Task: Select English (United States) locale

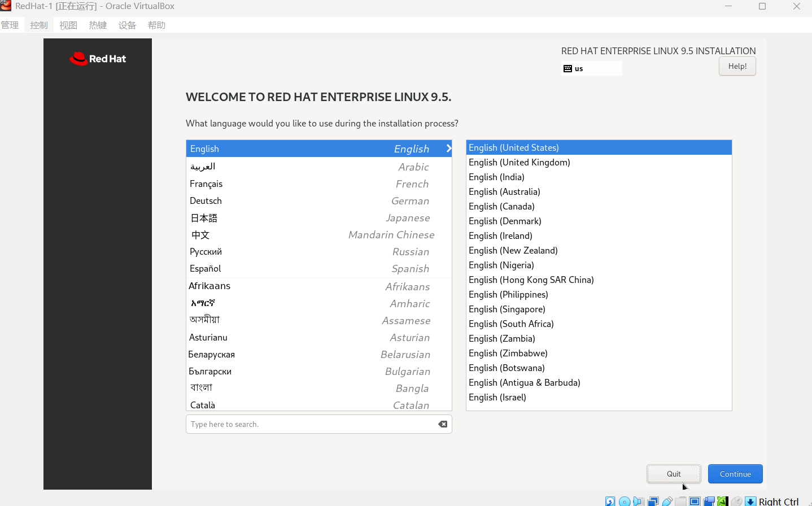Action: 599,147
